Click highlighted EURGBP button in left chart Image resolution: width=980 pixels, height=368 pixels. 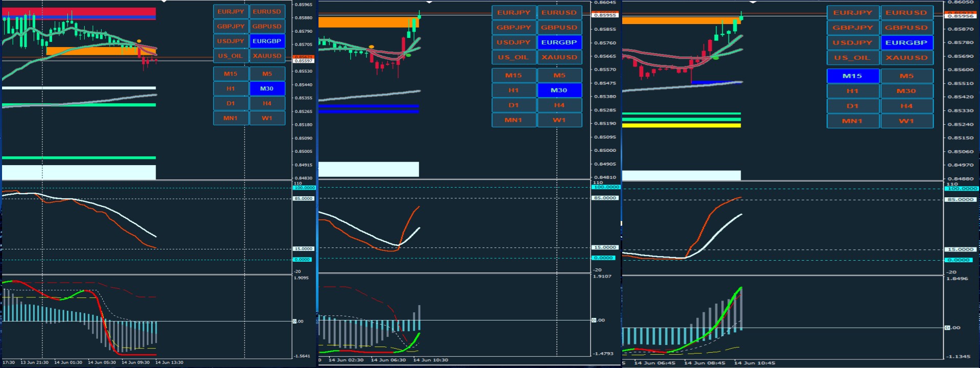point(267,41)
